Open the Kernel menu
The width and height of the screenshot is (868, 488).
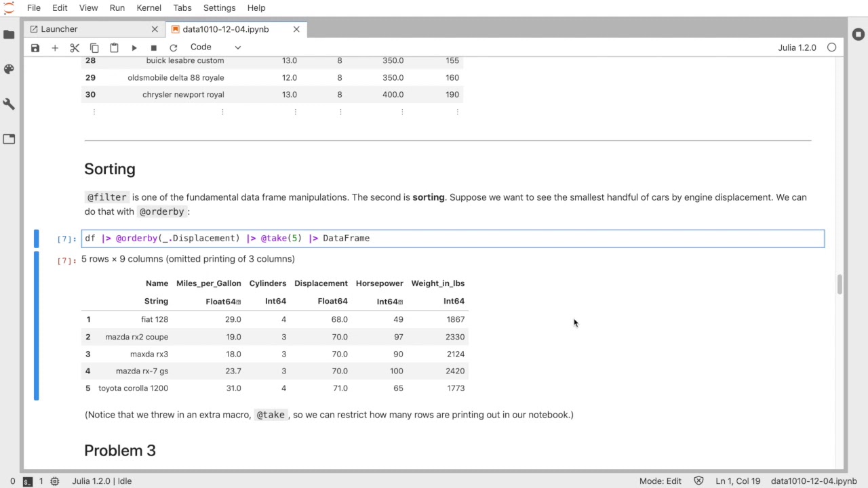pos(149,7)
